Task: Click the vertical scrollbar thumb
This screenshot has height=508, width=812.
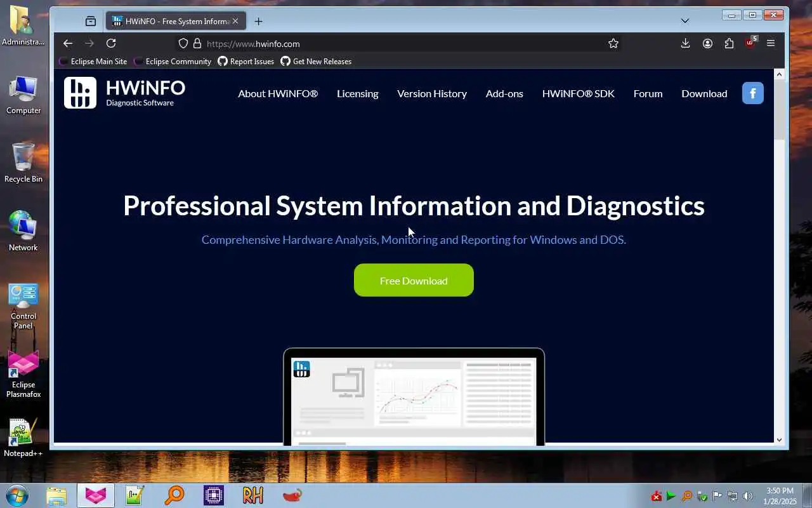Action: tap(780, 110)
